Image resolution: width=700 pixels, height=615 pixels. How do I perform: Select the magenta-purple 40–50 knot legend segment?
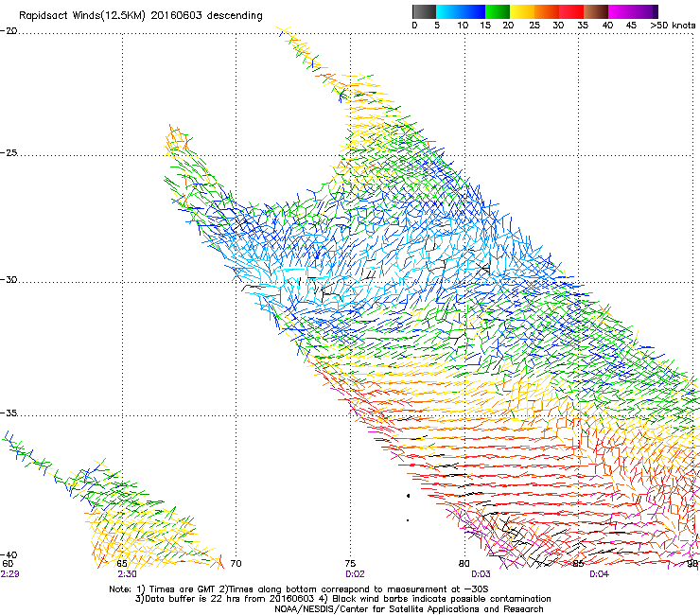[633, 11]
